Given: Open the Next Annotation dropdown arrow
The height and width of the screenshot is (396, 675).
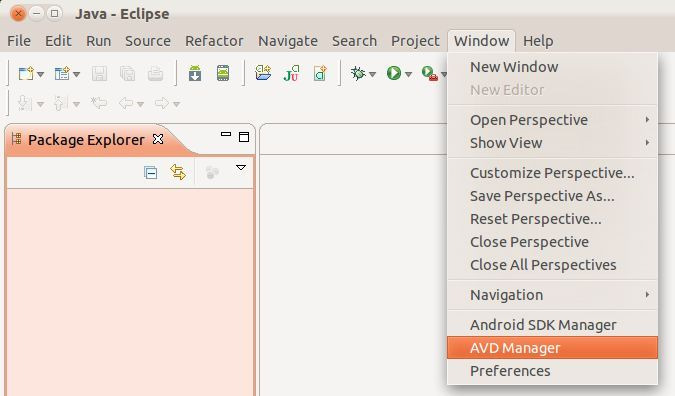Looking at the screenshot, I should point(40,104).
